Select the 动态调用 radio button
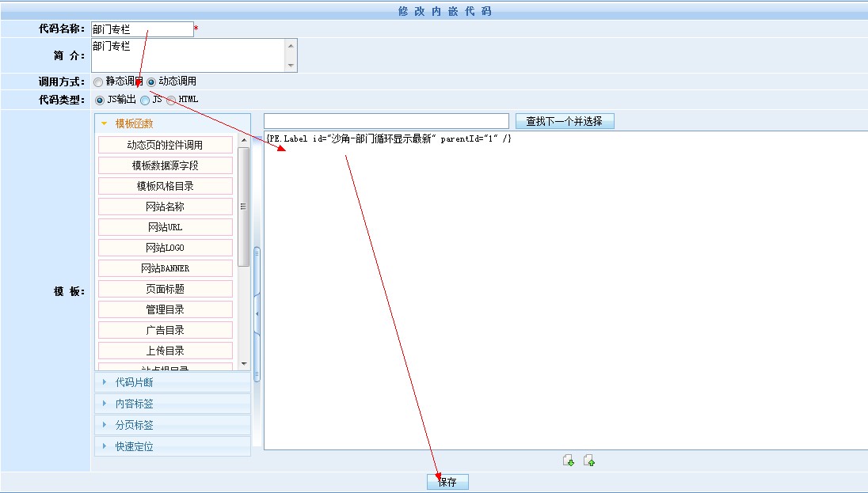The width and height of the screenshot is (868, 493). pos(151,82)
